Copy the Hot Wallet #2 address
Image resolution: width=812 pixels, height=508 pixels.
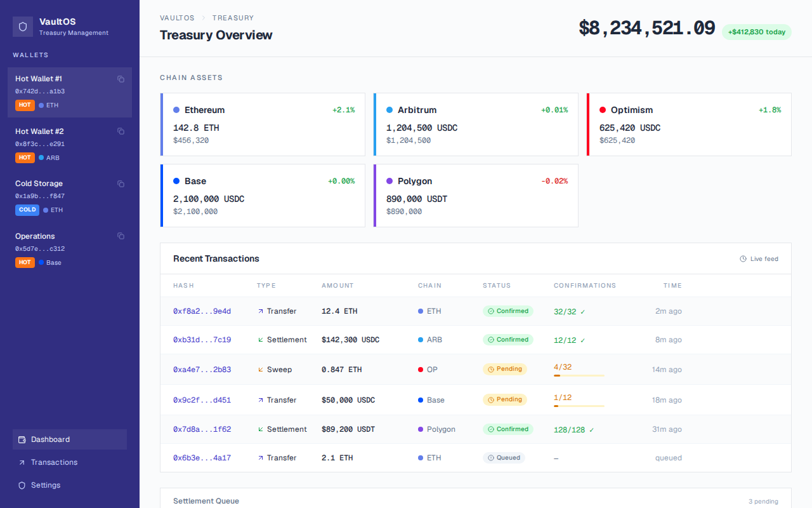[121, 131]
